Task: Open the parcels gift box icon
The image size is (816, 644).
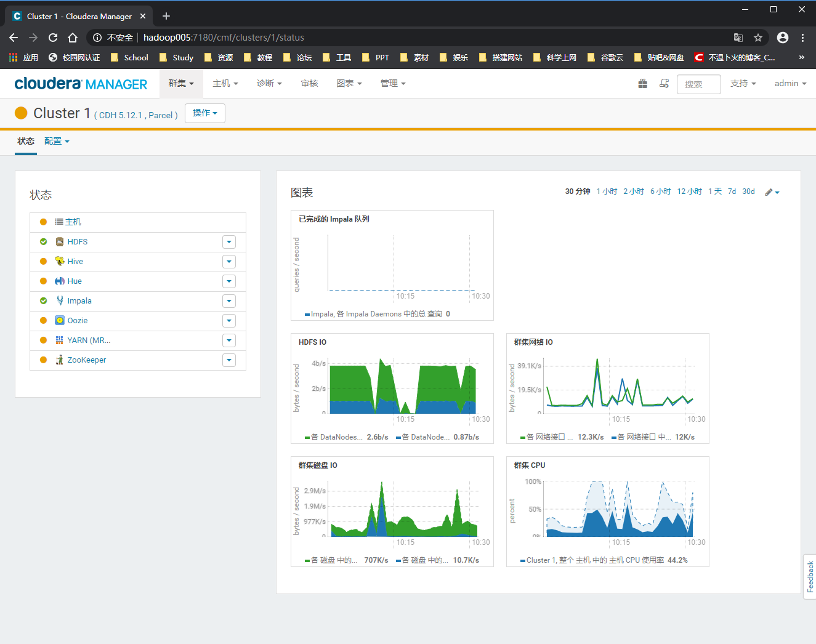Action: 642,83
